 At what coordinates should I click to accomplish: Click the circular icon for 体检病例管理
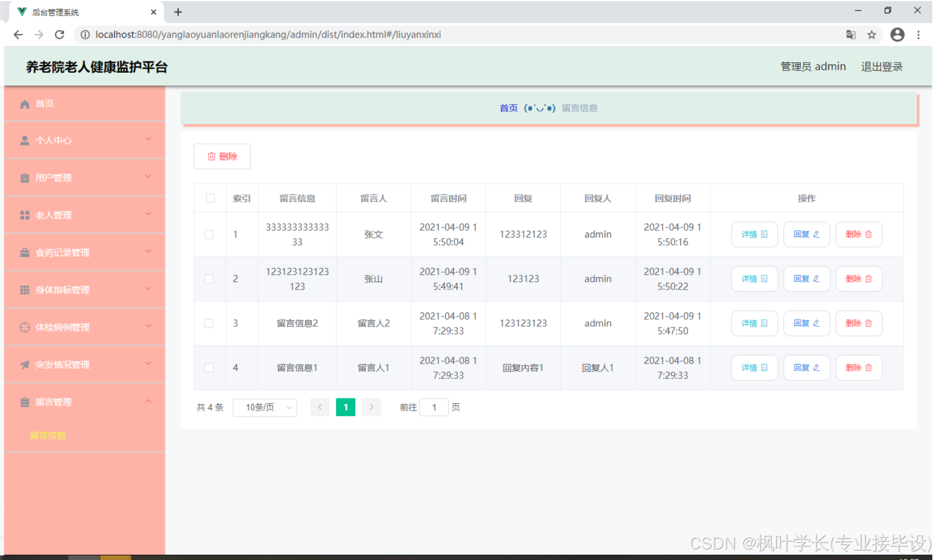pyautogui.click(x=24, y=327)
